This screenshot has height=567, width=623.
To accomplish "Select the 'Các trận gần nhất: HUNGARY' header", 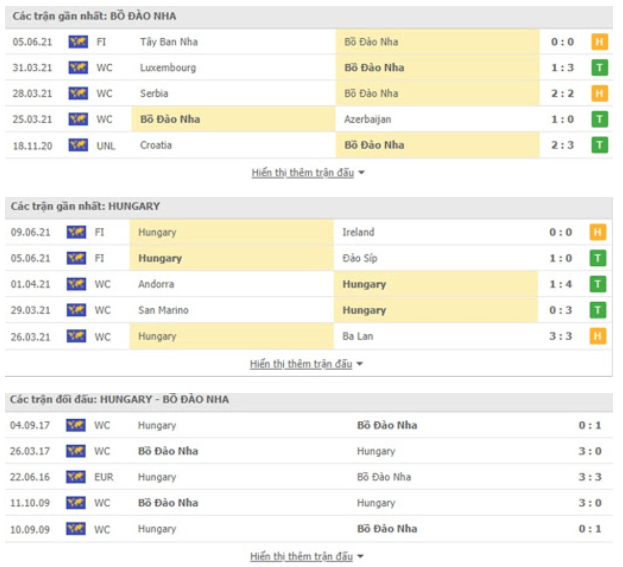I will click(x=85, y=206).
